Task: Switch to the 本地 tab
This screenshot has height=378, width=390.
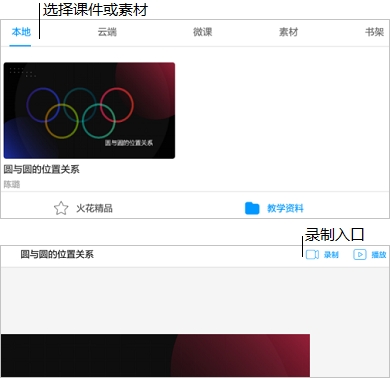Action: click(x=21, y=32)
